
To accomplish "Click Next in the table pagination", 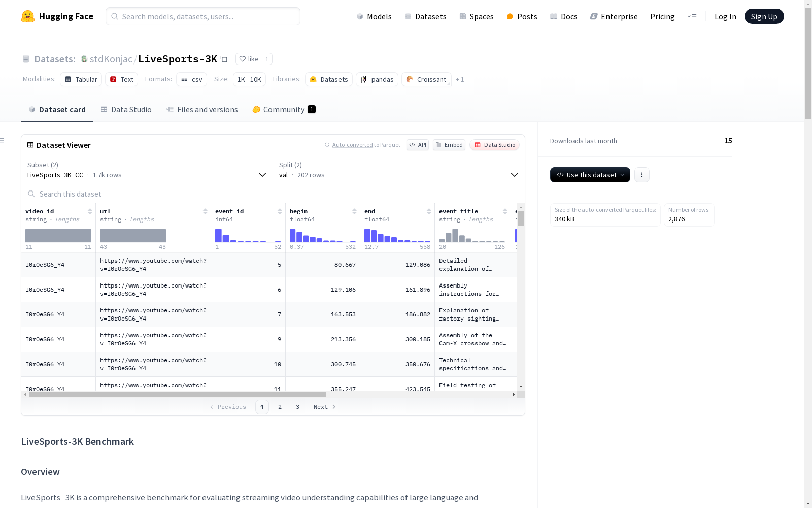I will pyautogui.click(x=325, y=407).
